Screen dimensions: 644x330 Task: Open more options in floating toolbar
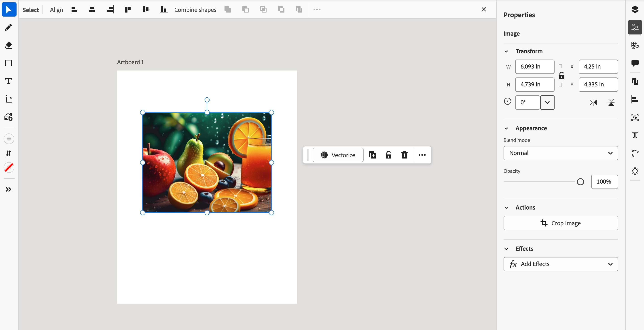(422, 155)
